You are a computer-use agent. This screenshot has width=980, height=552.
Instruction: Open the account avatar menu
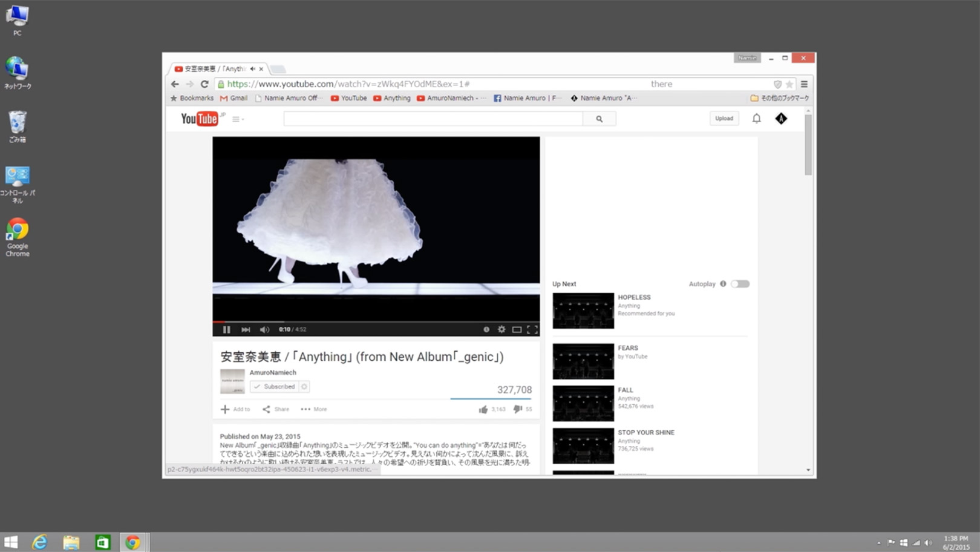click(781, 119)
